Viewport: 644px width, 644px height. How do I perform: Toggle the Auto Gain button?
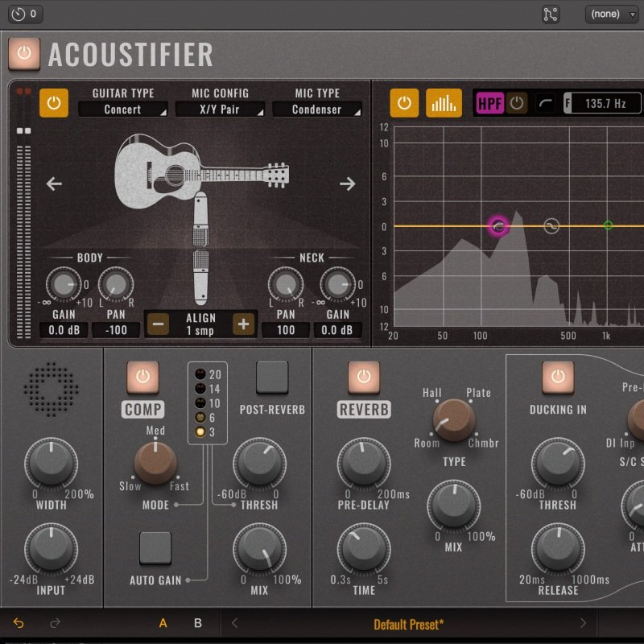click(155, 548)
